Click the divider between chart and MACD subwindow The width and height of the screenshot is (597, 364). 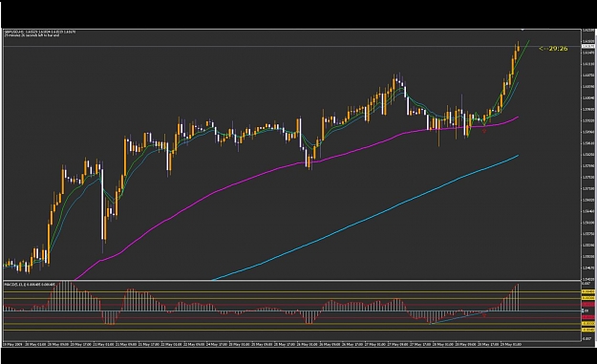click(x=292, y=281)
